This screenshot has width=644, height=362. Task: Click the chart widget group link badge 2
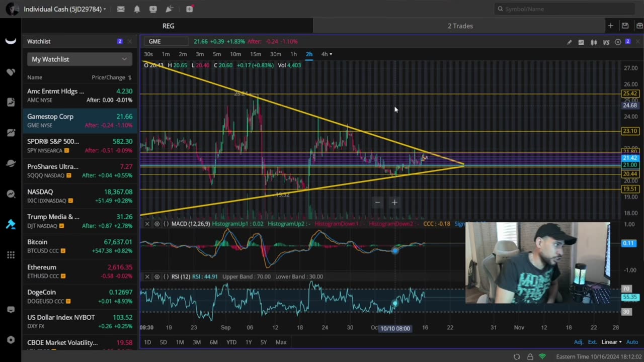(x=627, y=42)
